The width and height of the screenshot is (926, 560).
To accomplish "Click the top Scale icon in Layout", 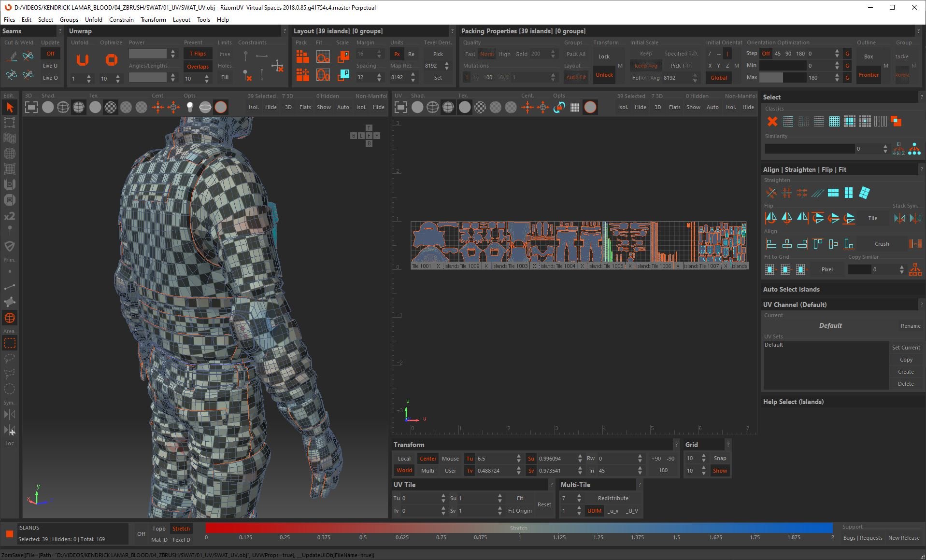I will tap(343, 56).
